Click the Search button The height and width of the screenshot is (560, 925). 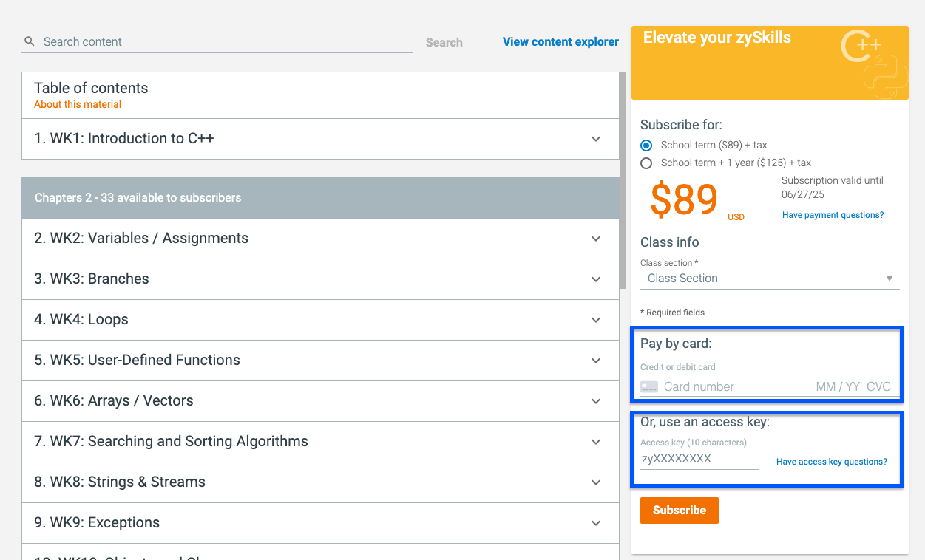(x=444, y=43)
